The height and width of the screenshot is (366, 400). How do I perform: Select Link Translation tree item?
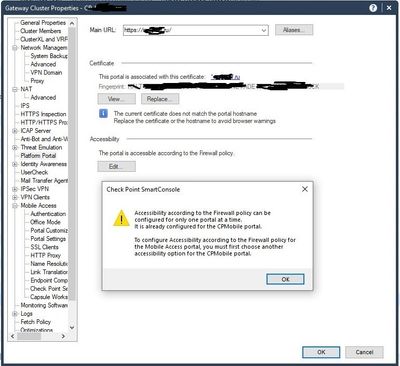49,272
